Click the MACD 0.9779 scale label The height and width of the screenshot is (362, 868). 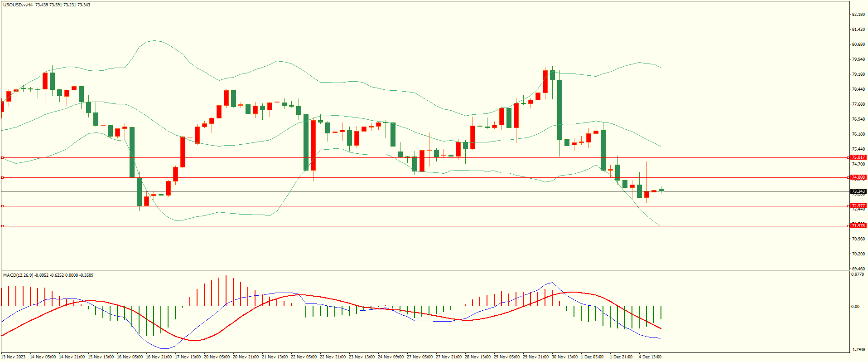pos(858,274)
